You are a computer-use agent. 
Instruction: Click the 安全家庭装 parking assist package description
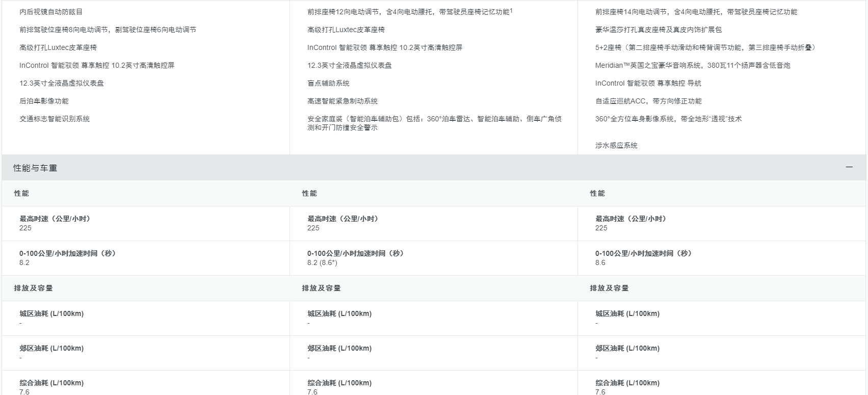tap(434, 123)
